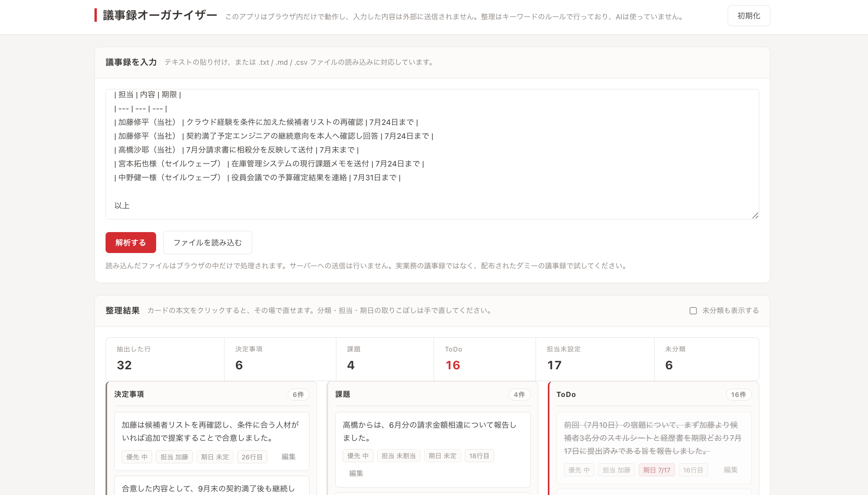The image size is (868, 495).
Task: Click the 6件 count badge in 決定事項
Action: [298, 395]
